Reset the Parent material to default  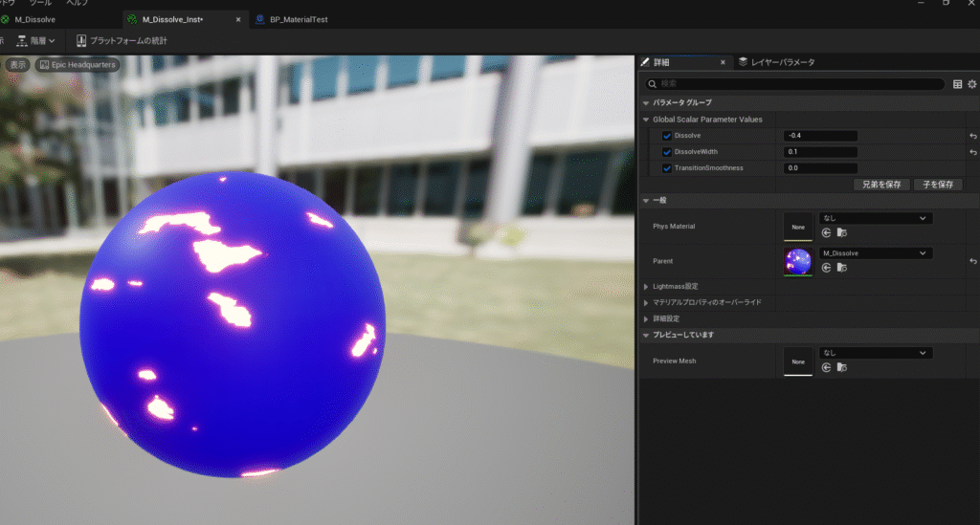point(973,261)
